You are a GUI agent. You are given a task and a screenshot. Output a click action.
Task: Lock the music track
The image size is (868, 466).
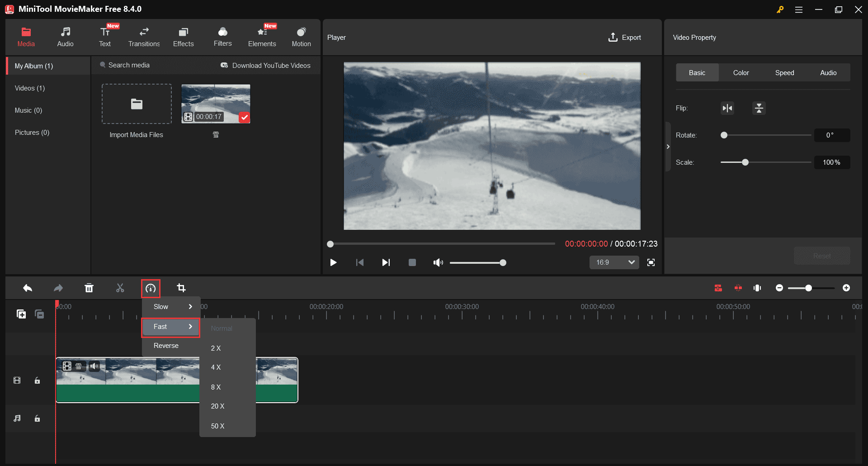click(38, 418)
